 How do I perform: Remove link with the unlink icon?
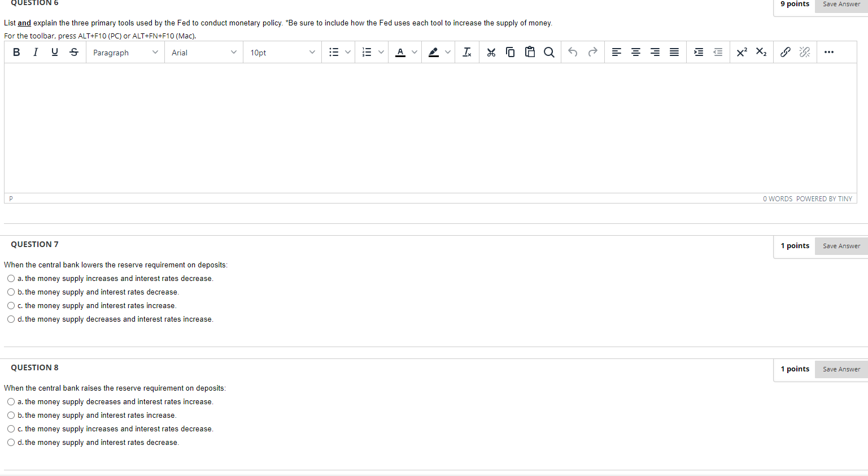point(805,53)
